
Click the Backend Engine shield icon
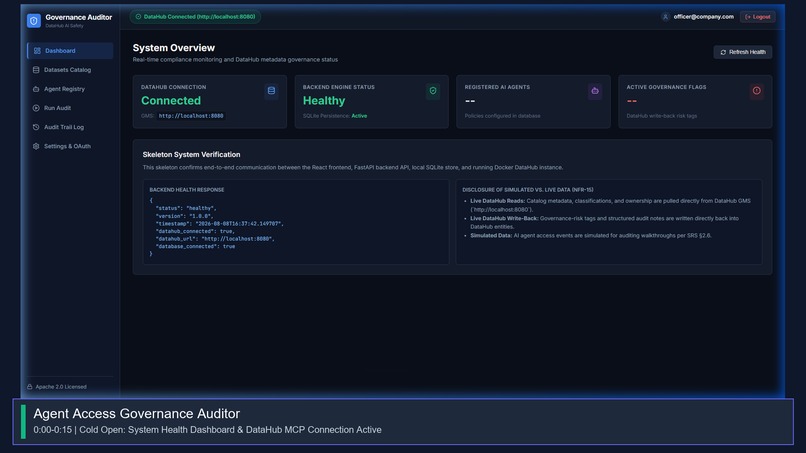click(x=433, y=91)
